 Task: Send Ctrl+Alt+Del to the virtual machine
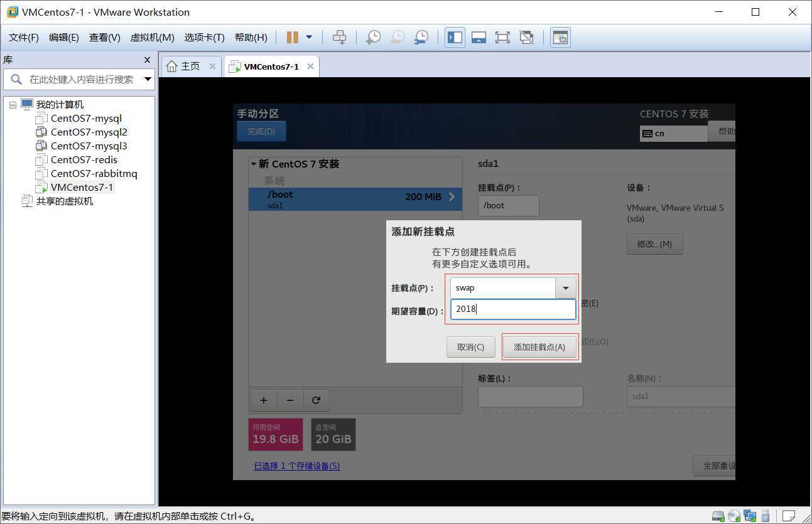pos(339,38)
